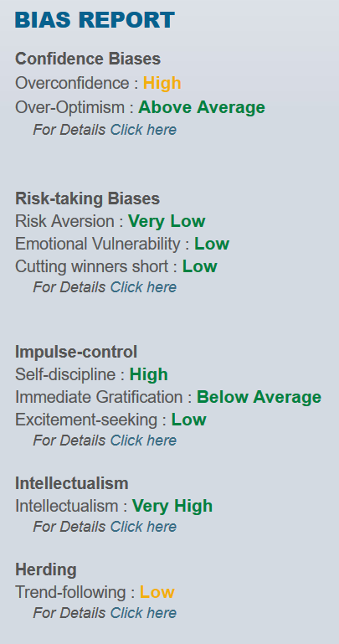Click the Overconfidence High rating

(x=162, y=83)
